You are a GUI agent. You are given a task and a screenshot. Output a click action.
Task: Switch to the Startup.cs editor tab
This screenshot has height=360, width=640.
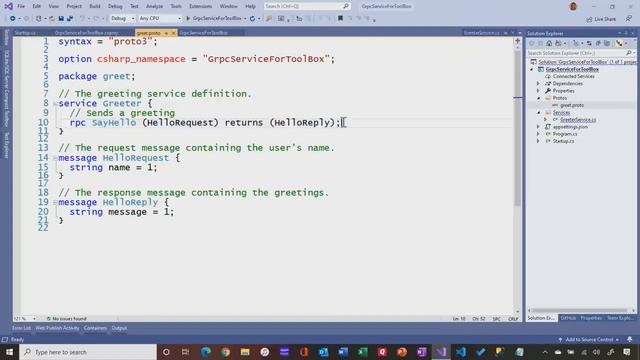point(25,33)
